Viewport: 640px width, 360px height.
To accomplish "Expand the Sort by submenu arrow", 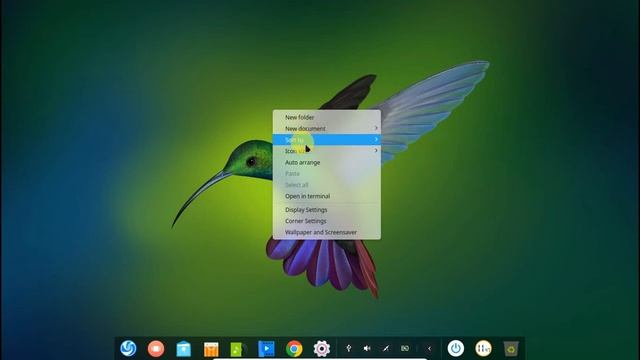I will coord(376,140).
